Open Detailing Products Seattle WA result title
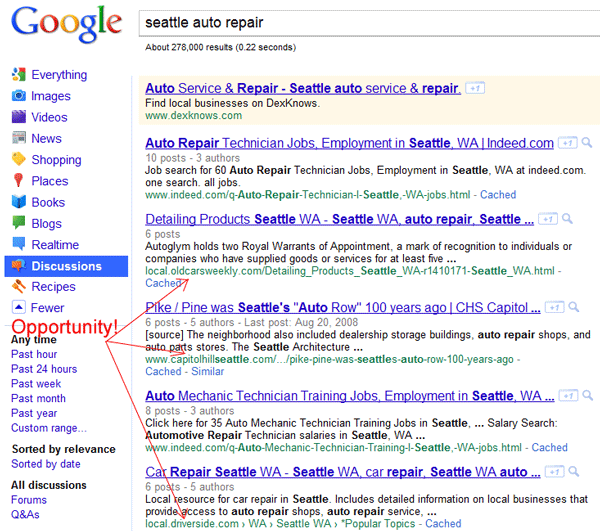Image resolution: width=600 pixels, height=531 pixels. 339,219
